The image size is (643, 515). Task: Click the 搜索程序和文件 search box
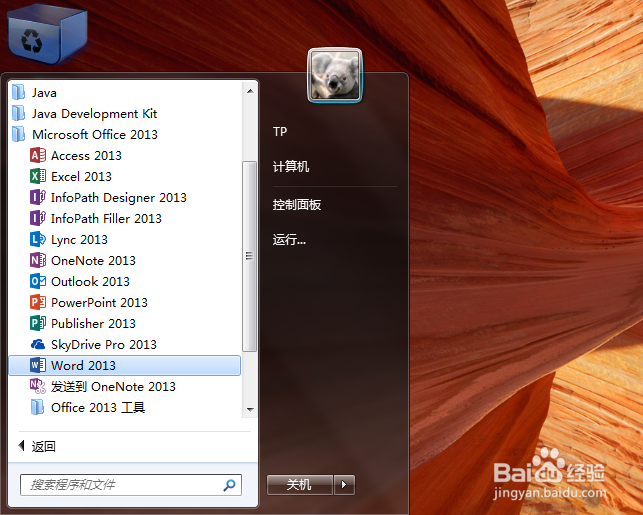coord(131,485)
